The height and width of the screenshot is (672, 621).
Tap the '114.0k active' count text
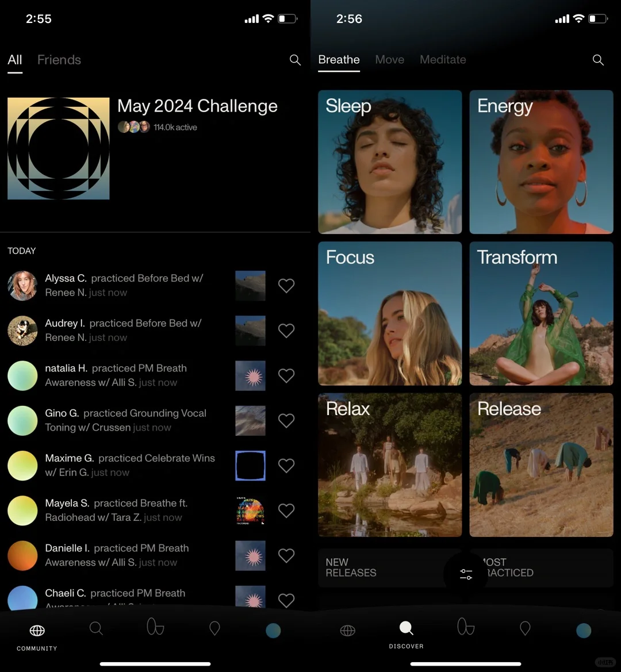[175, 127]
